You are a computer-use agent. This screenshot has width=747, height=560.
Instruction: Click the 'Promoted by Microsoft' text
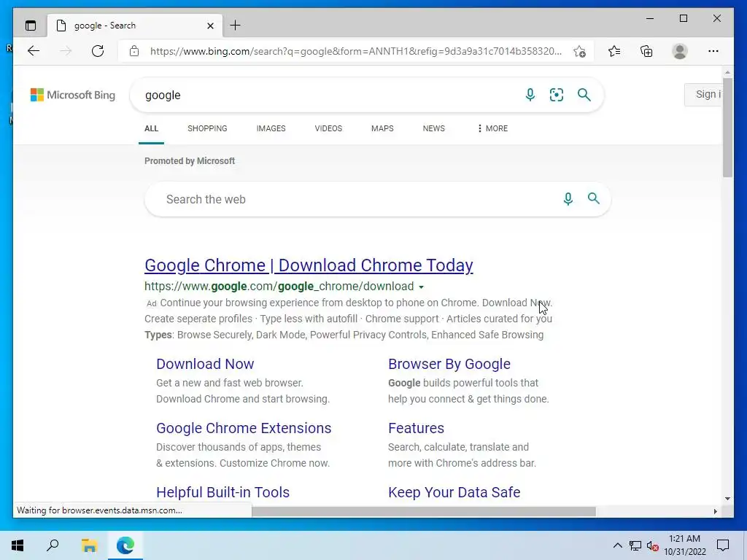pos(190,161)
